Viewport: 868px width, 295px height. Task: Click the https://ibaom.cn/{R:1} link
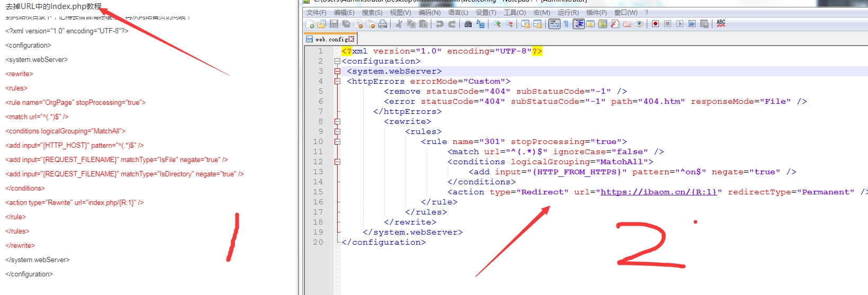[x=658, y=192]
